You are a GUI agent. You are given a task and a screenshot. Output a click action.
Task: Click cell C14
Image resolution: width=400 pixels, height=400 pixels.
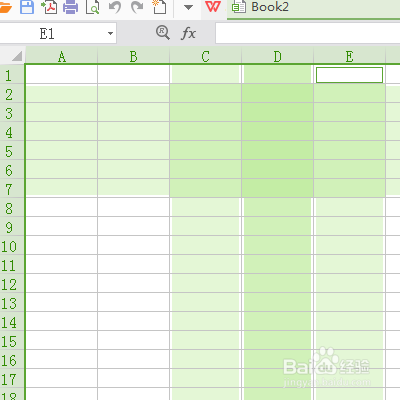click(205, 322)
